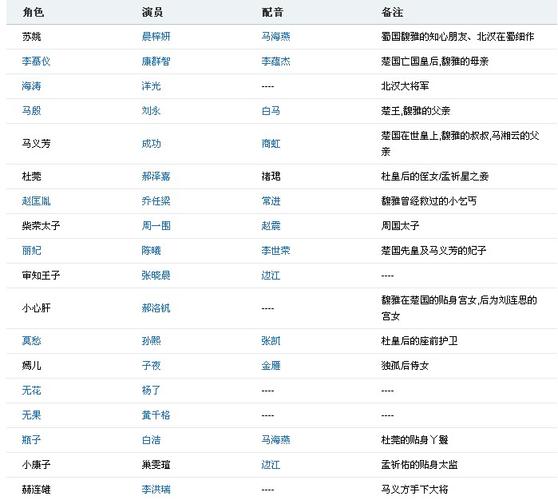Click the 演员 column header
This screenshot has width=558, height=500.
pos(153,12)
